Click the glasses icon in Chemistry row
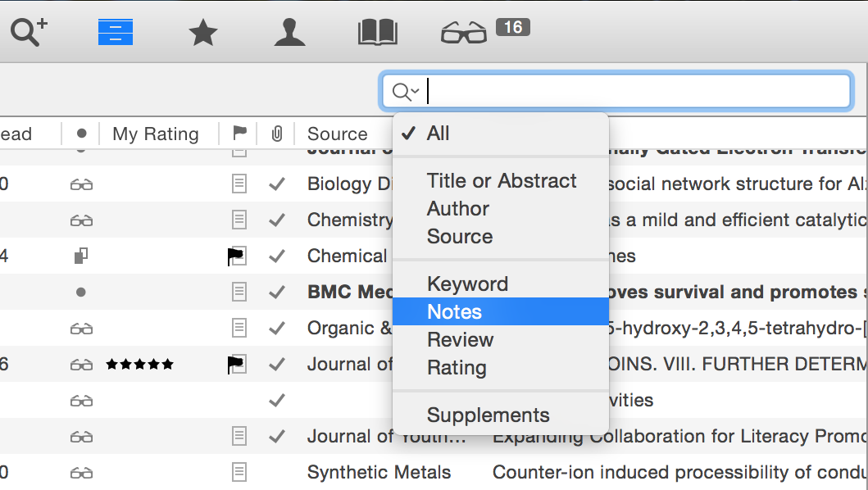This screenshot has width=868, height=490. point(81,221)
